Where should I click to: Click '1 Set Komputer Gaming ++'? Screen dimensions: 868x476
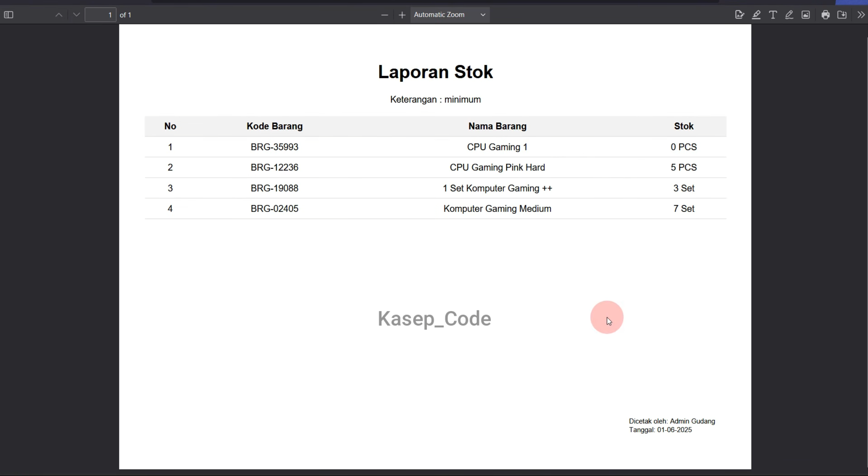click(x=498, y=188)
